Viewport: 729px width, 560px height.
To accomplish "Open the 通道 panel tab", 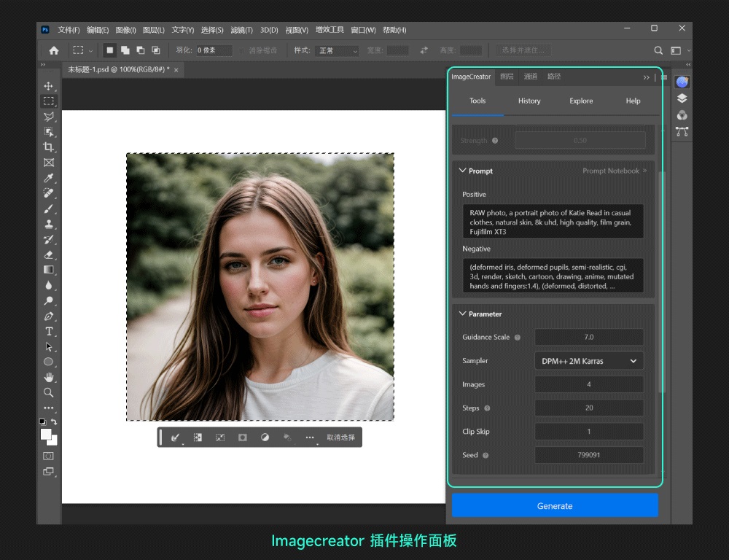I will (530, 76).
